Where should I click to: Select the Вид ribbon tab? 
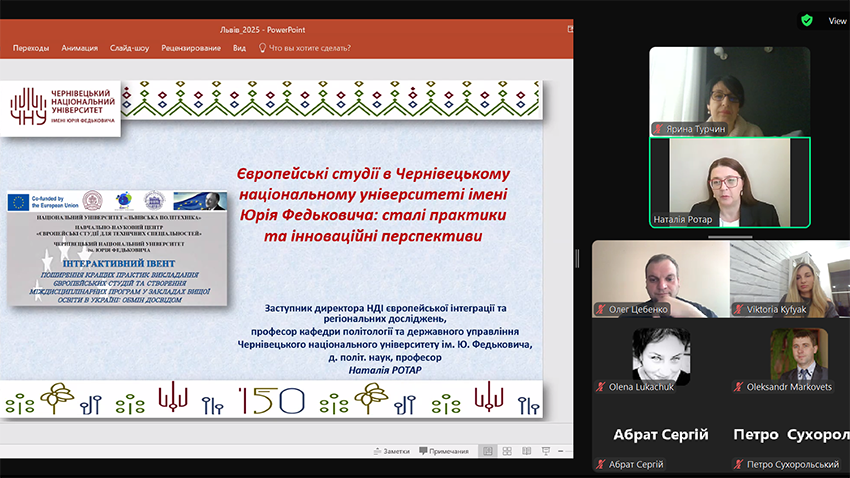tap(239, 47)
